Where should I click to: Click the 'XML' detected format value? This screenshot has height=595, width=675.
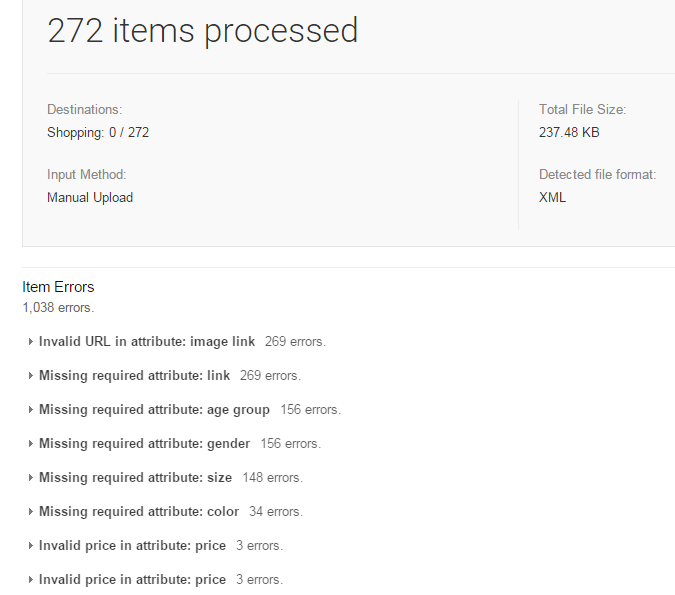tap(552, 197)
